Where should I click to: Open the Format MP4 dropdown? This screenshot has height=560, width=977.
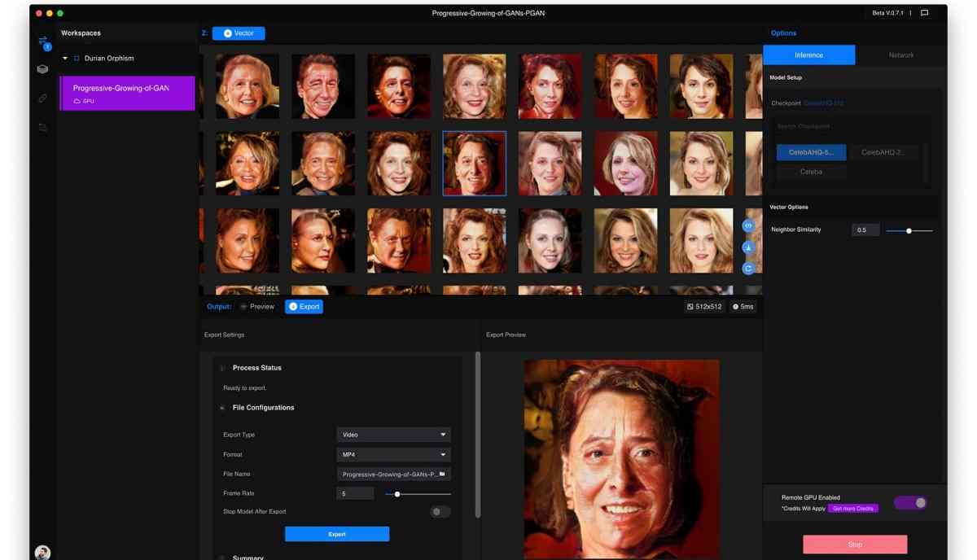click(x=393, y=454)
